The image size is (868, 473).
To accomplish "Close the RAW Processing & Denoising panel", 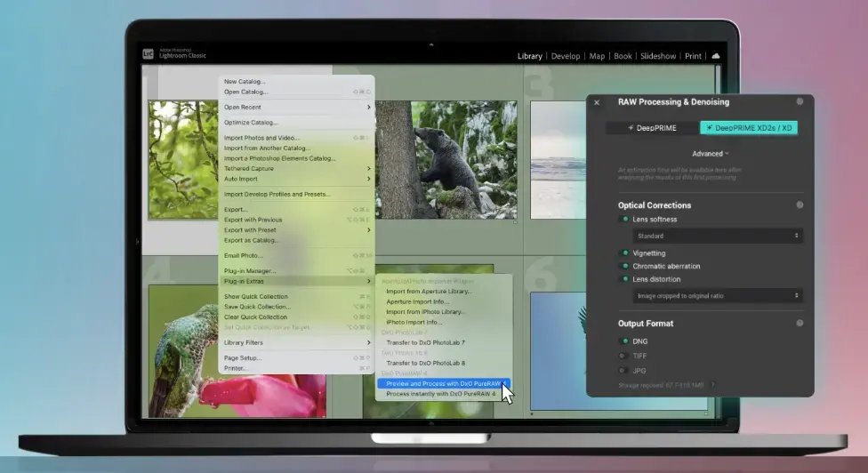I will [597, 102].
